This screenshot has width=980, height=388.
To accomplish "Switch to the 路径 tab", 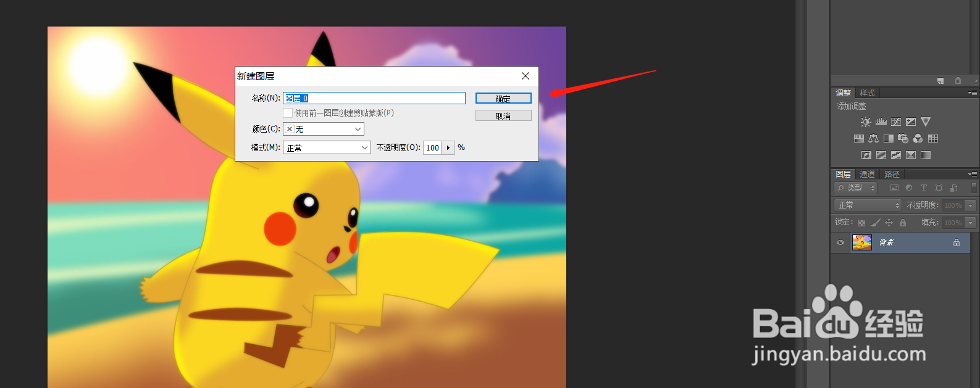I will coord(892,175).
